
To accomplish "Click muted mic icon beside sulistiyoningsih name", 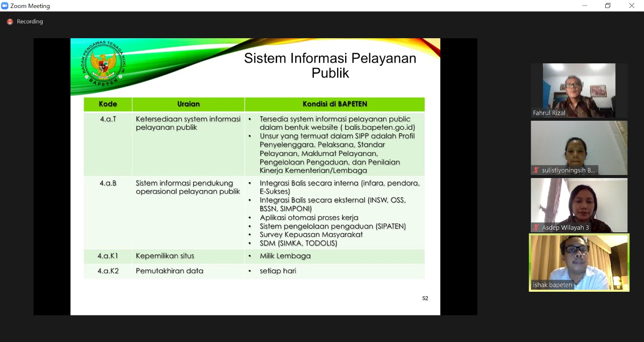I will 536,170.
